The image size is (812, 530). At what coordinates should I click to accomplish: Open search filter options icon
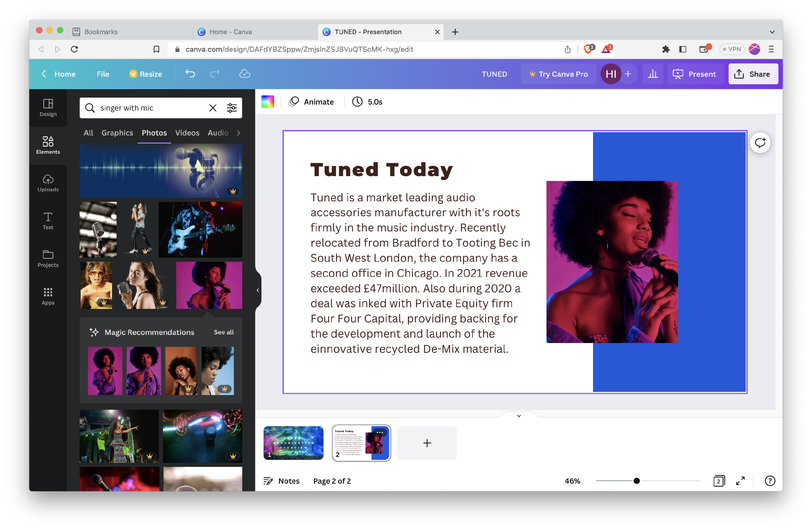(232, 108)
